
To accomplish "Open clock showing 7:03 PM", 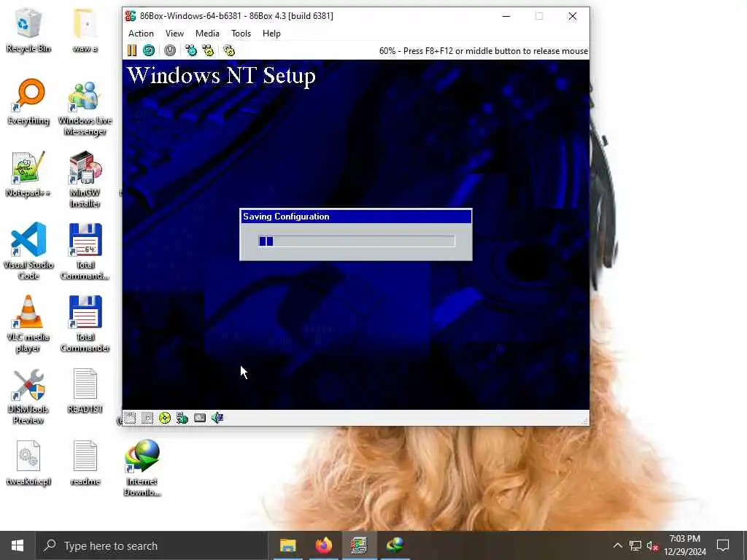I will tap(684, 545).
